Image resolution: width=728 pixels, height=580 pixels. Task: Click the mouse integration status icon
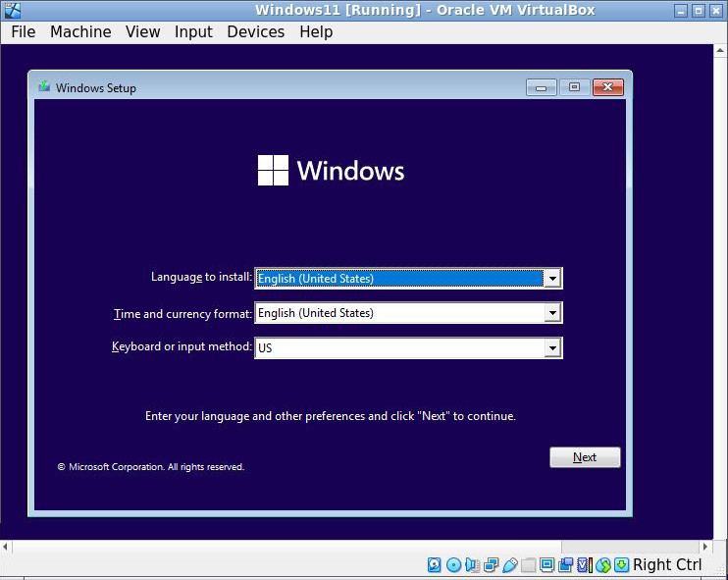603,564
